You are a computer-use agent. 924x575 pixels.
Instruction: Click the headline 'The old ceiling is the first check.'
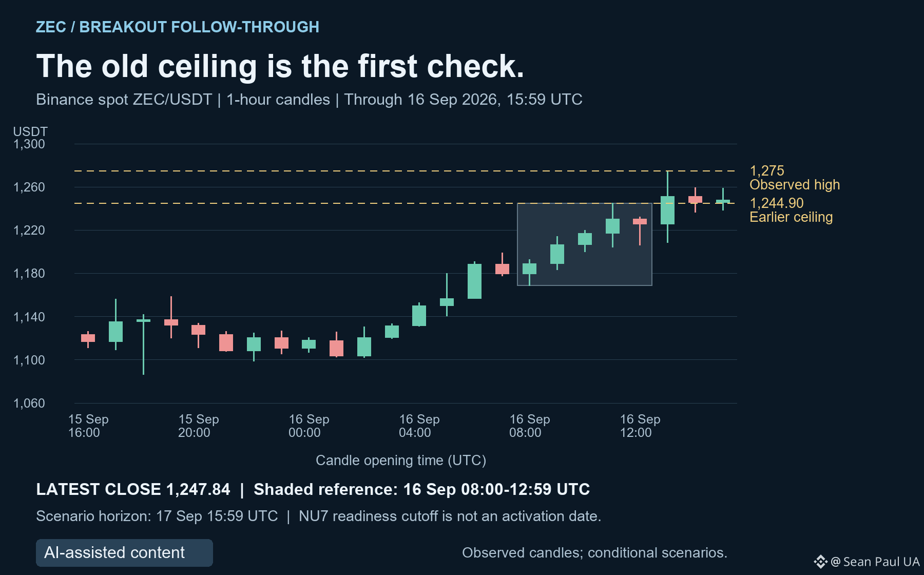(x=280, y=66)
